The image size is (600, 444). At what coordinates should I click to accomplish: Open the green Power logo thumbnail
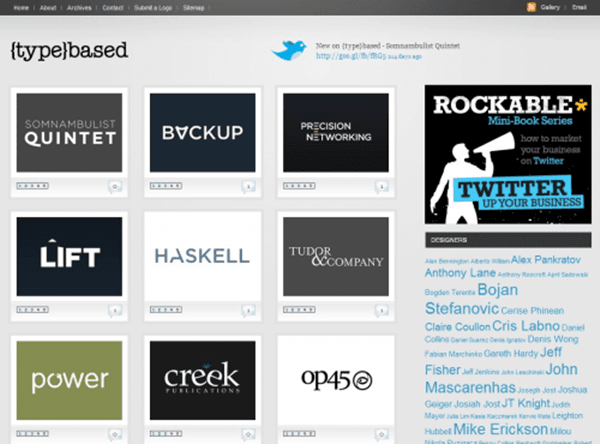pos(69,380)
